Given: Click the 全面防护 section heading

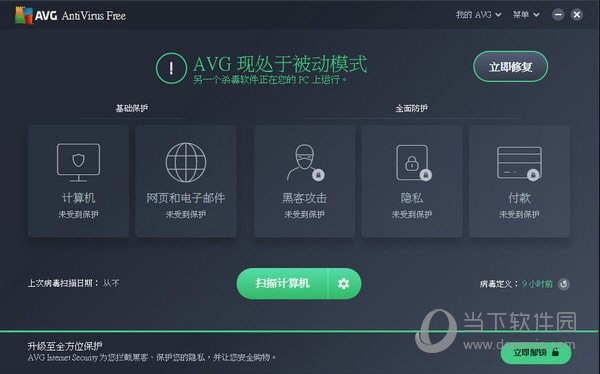Looking at the screenshot, I should tap(412, 108).
